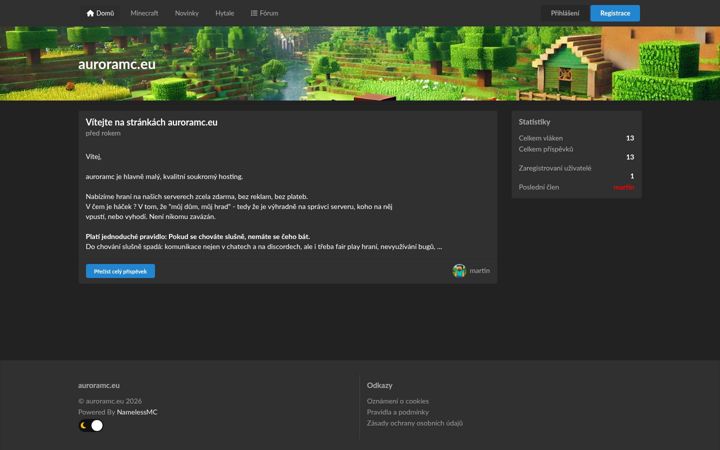Click the před rokem timestamp
Viewport: 720px width, 450px height.
(103, 133)
